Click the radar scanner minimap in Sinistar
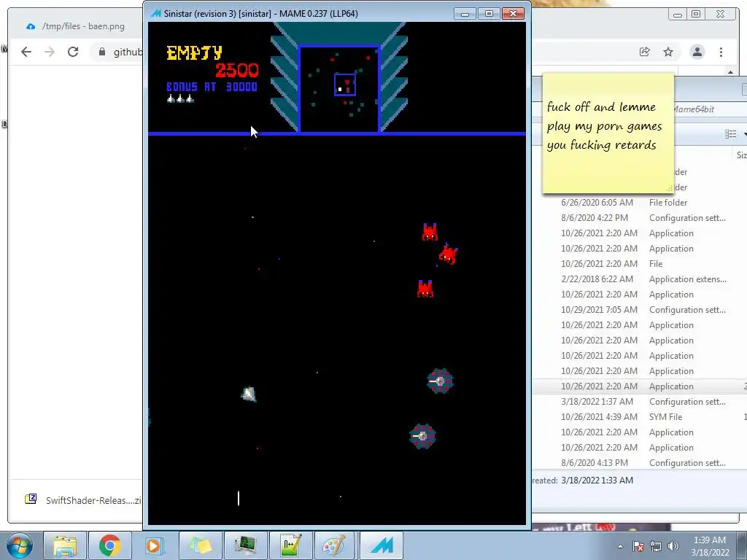The width and height of the screenshot is (747, 560). [338, 88]
